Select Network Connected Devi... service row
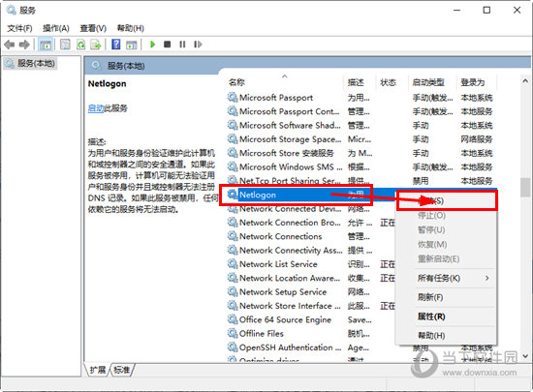This screenshot has height=392, width=533. click(311, 209)
